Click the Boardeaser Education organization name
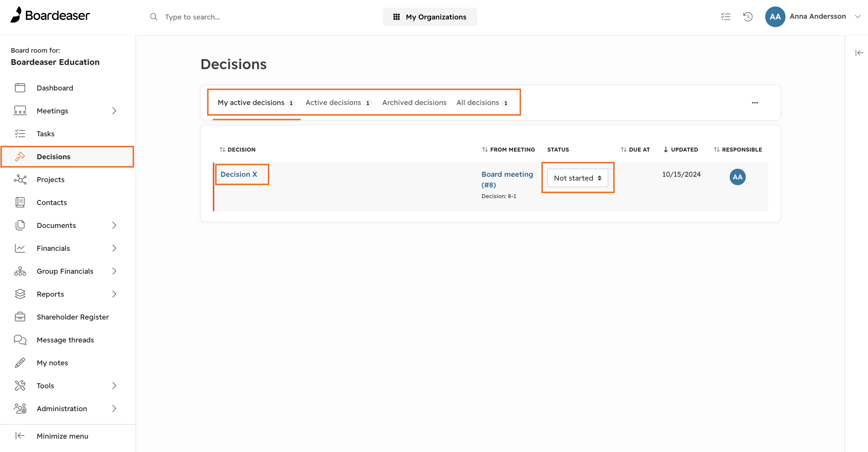This screenshot has height=452, width=868. (x=55, y=62)
